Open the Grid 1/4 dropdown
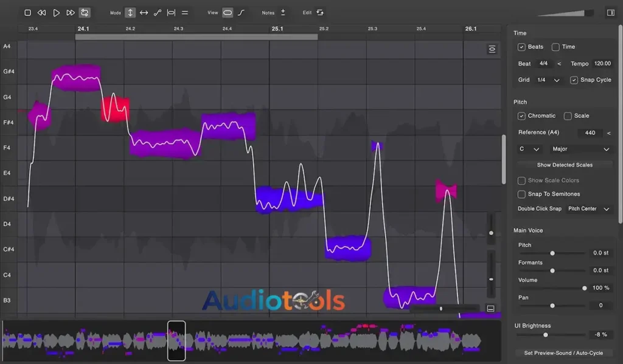Viewport: 623px width, 364px height. pos(548,80)
